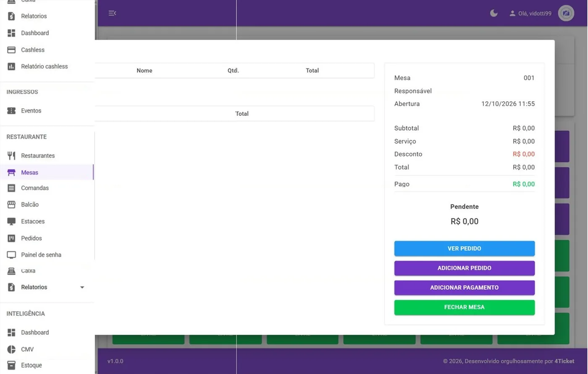Image resolution: width=588 pixels, height=374 pixels.
Task: Click the Relatorios icon above the top Dashboard
Action: (x=11, y=16)
